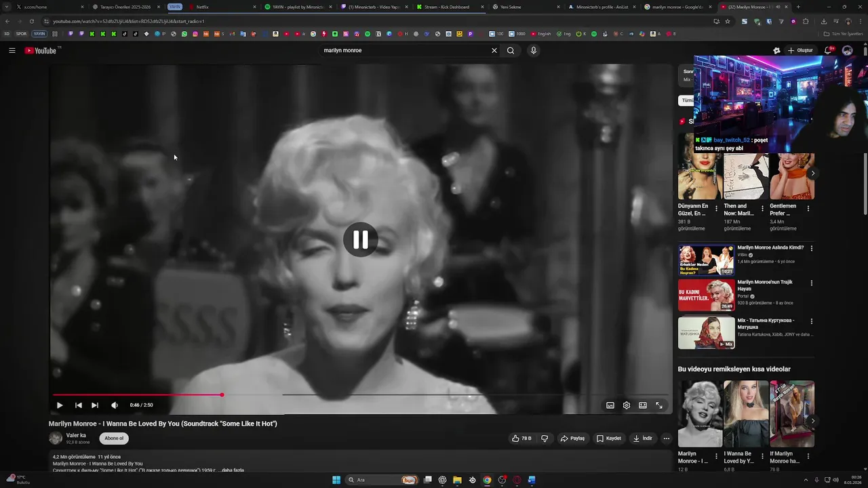868x488 pixels.
Task: Open options for Marilyn Monroe'nun Trajik Hayatı
Action: (x=811, y=283)
